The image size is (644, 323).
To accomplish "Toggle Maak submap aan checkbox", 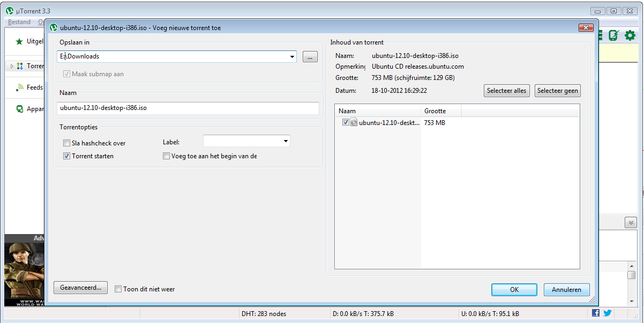I will [x=66, y=74].
